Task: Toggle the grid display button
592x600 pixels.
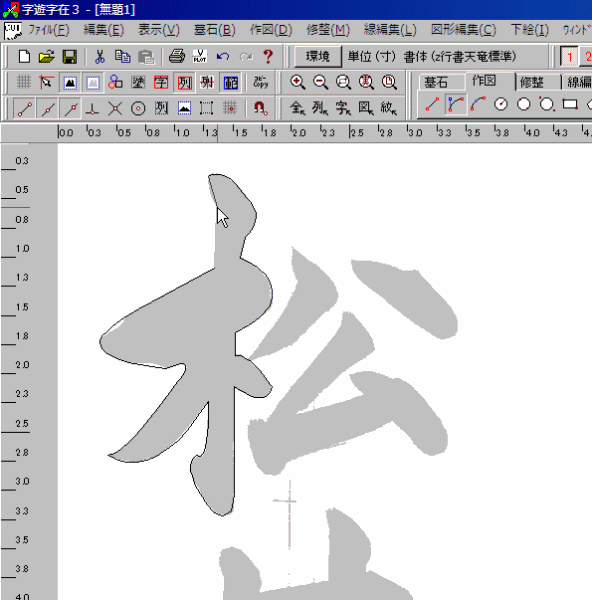Action: pyautogui.click(x=24, y=82)
